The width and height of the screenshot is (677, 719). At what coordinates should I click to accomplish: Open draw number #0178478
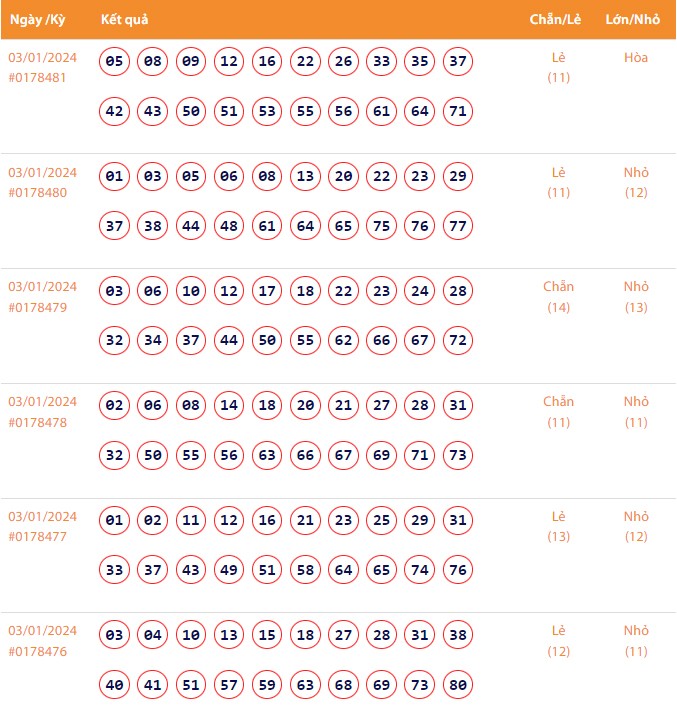click(38, 422)
